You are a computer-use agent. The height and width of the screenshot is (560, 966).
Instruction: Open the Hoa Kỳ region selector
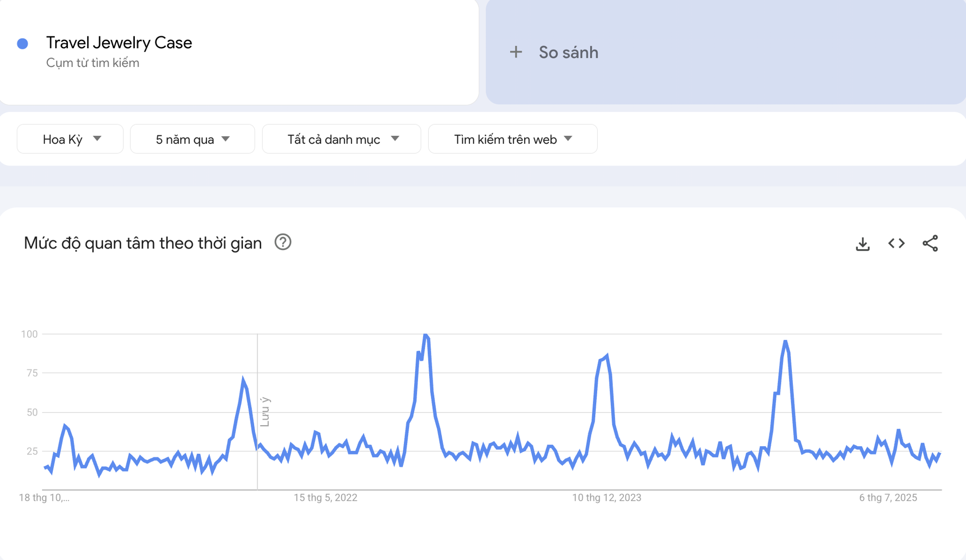tap(70, 139)
